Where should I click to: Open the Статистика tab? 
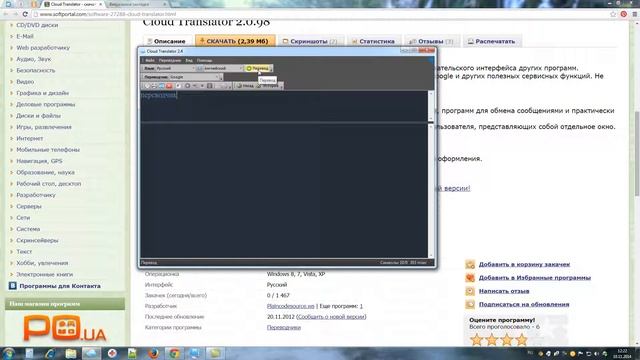(x=373, y=41)
